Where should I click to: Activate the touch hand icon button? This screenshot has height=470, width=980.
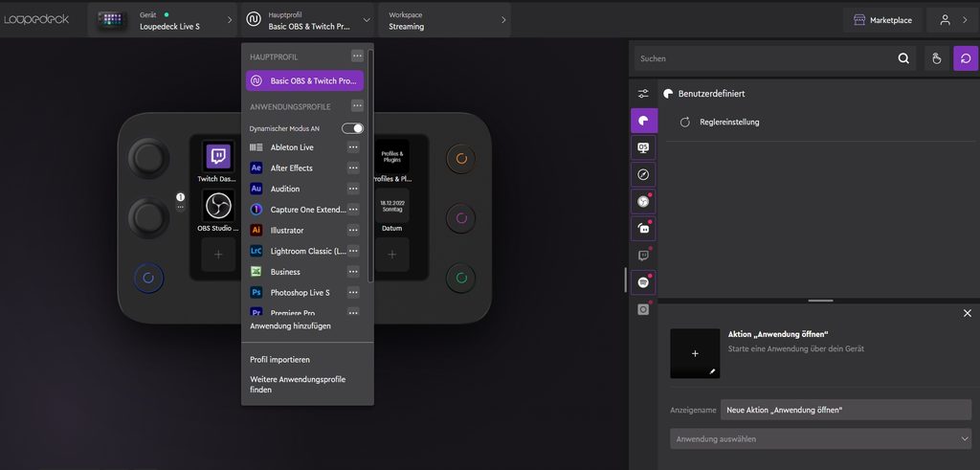click(937, 58)
